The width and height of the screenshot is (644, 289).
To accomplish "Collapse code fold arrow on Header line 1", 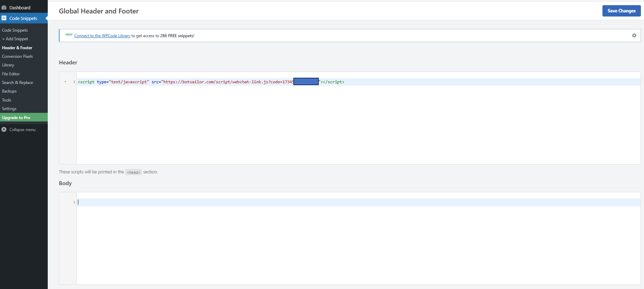I will [x=65, y=82].
